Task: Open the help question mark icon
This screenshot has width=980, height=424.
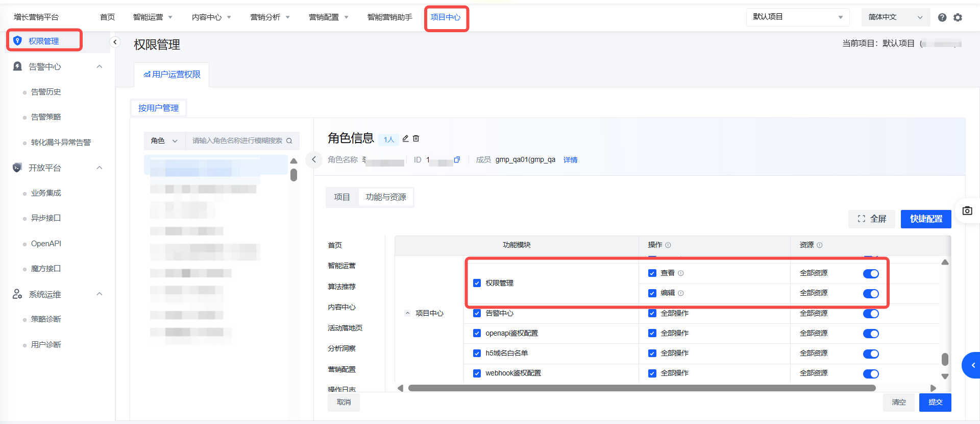Action: coord(942,17)
